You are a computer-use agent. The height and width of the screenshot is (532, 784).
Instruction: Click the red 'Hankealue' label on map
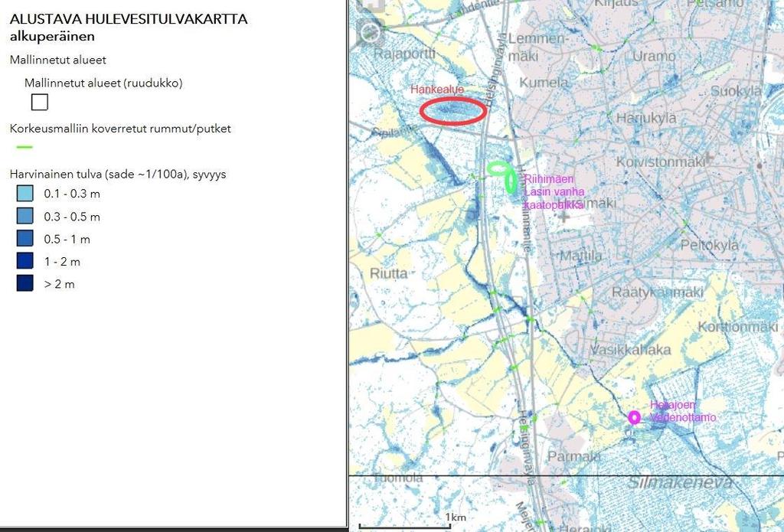[x=437, y=90]
